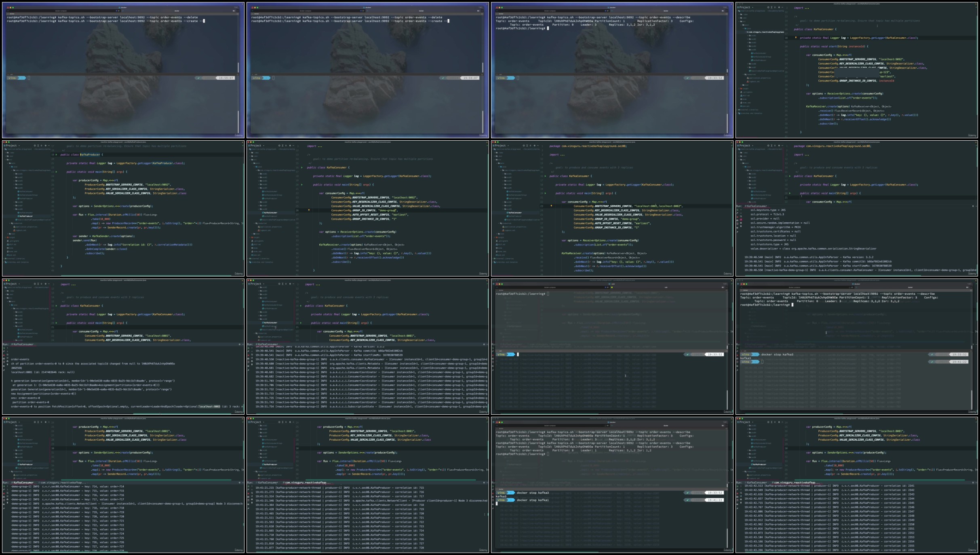Select the KafkaConsumer run tab in the order-714 frame
The height and width of the screenshot is (555, 980).
pyautogui.click(x=23, y=482)
